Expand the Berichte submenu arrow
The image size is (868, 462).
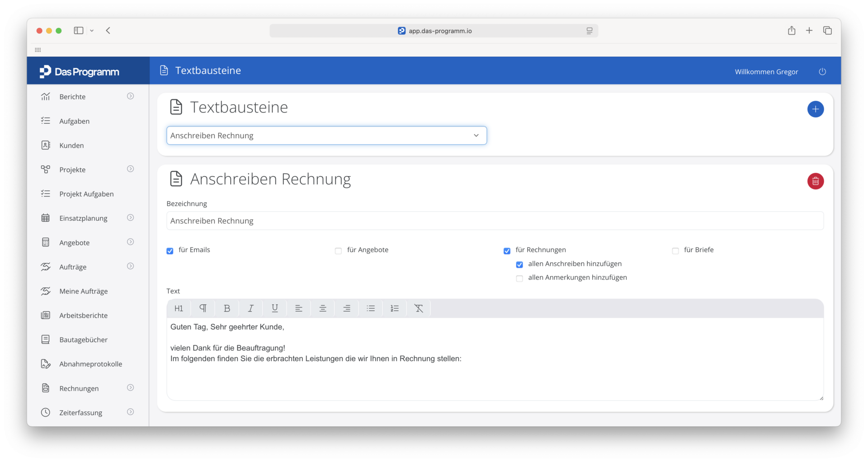[x=131, y=96]
